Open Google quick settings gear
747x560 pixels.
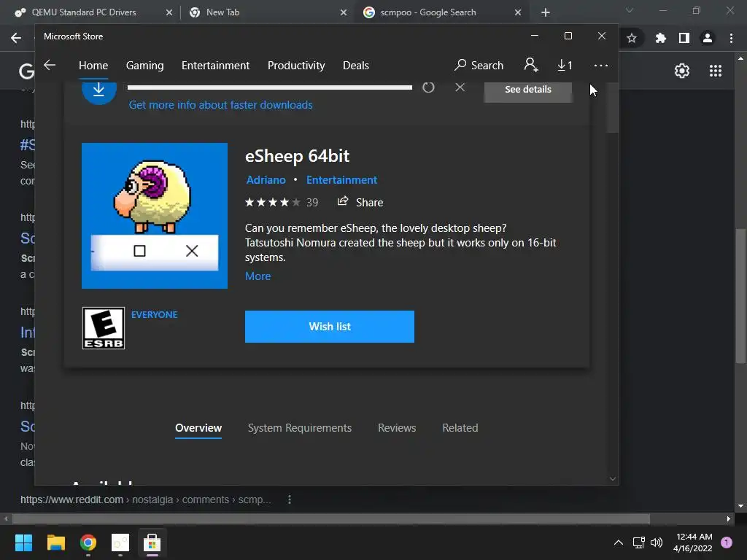tap(682, 71)
